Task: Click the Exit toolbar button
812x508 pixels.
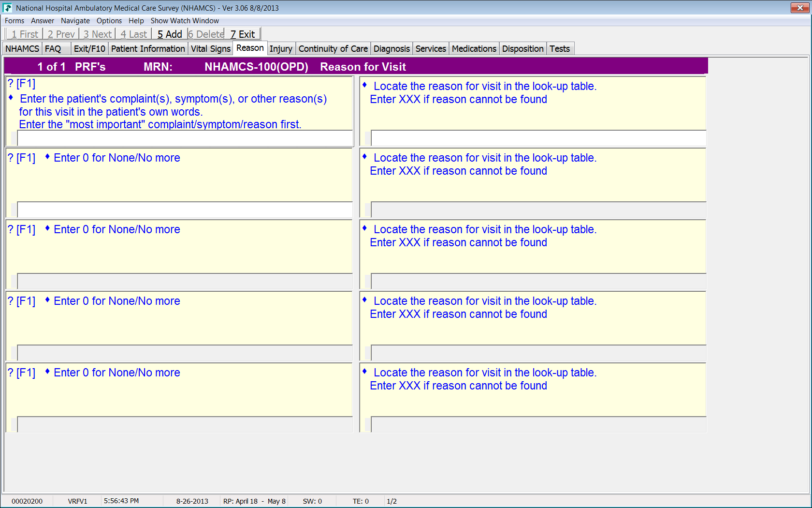Action: click(x=243, y=34)
